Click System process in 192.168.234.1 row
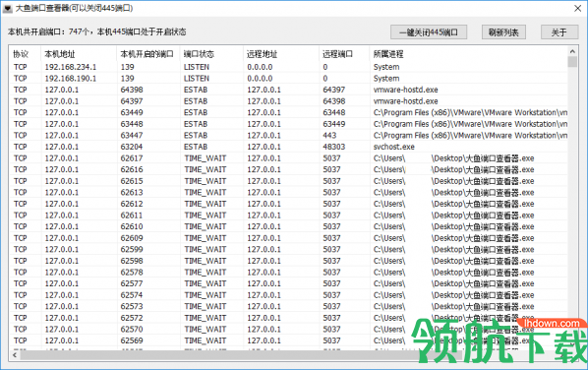 point(386,67)
